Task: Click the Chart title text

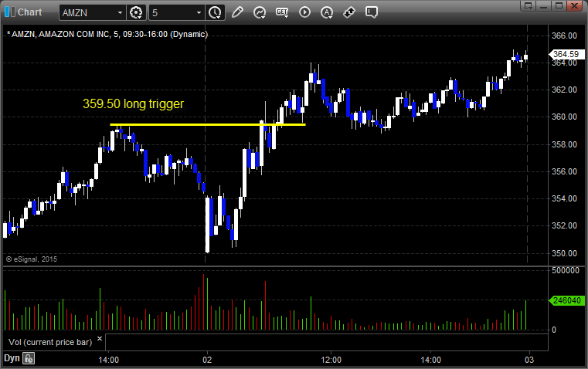Action: point(29,12)
